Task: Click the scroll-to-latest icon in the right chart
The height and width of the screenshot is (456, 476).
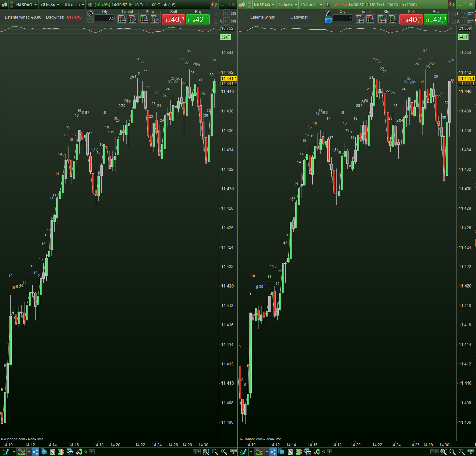Action: tap(471, 452)
